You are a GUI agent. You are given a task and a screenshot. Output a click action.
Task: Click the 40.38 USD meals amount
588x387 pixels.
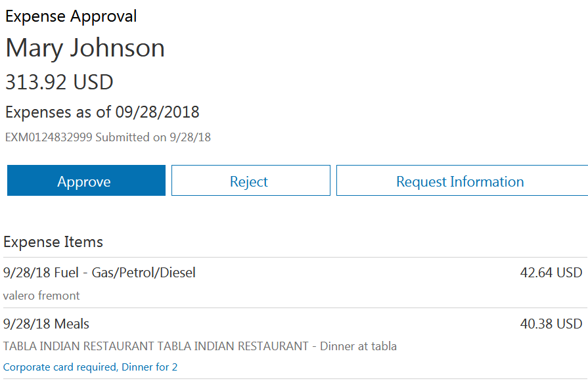(551, 324)
